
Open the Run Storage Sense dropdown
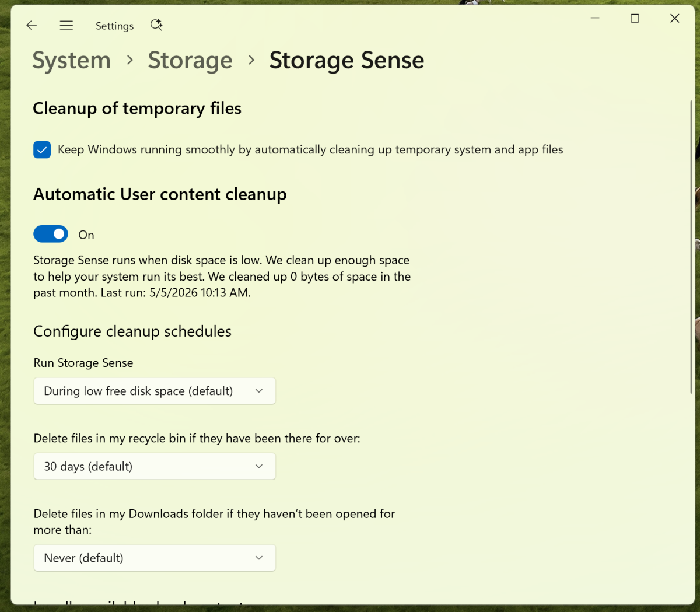click(155, 391)
